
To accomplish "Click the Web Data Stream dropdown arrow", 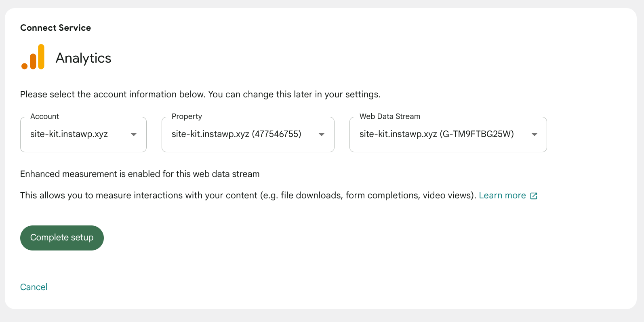I will pos(534,135).
